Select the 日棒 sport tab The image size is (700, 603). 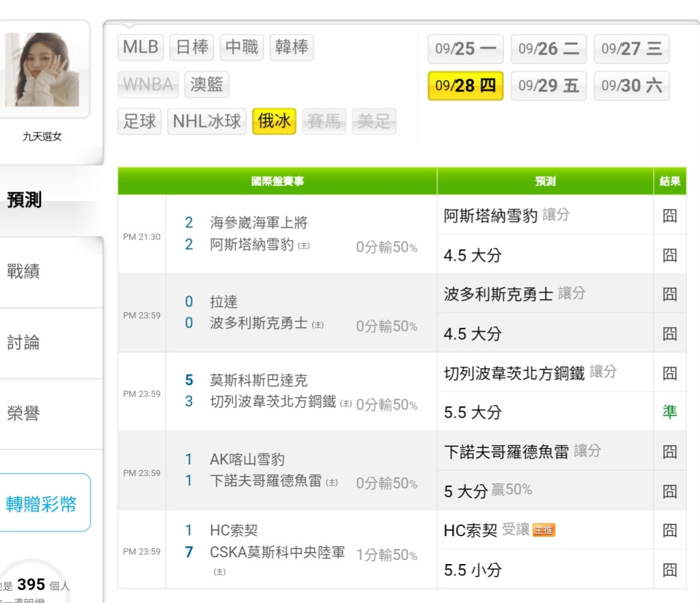191,47
